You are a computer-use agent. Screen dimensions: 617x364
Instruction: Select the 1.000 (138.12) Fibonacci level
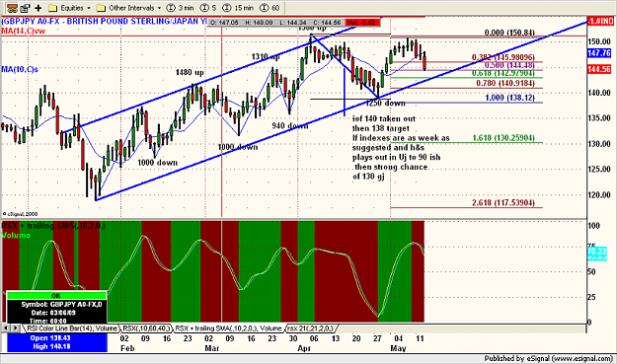[509, 98]
